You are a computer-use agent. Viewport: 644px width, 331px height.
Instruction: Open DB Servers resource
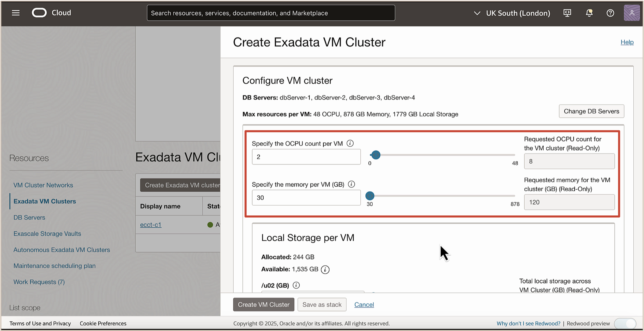tap(29, 217)
